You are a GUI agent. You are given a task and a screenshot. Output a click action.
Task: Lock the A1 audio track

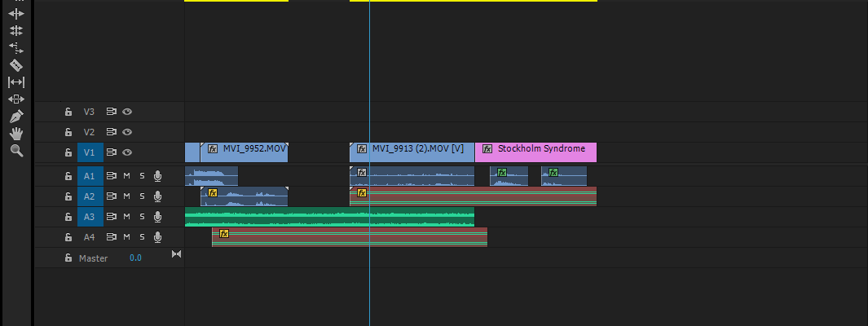click(68, 176)
